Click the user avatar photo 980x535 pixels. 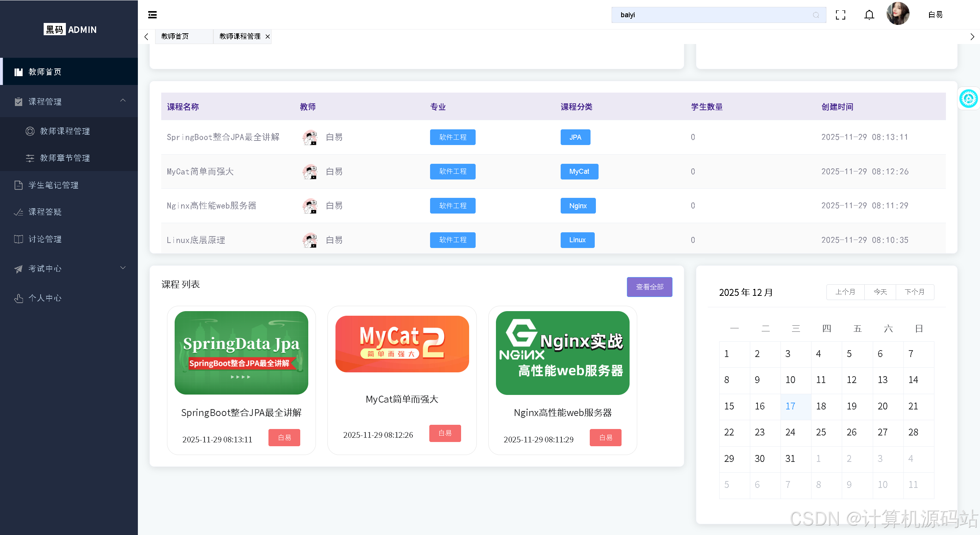tap(898, 14)
